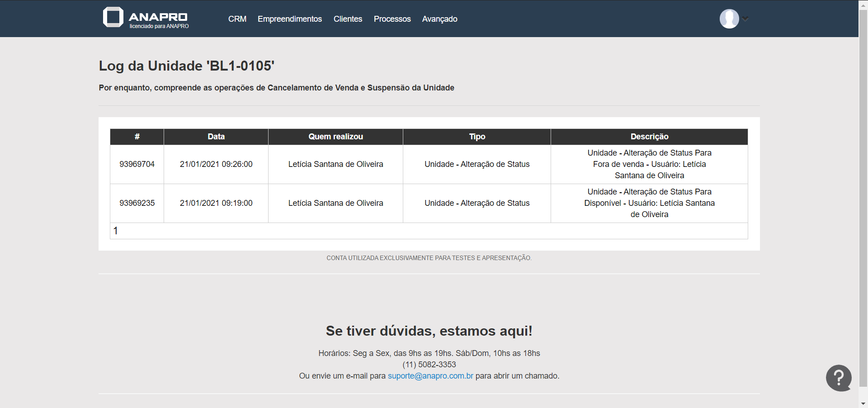Click the 'licenciado para ANAPRO' text
Screen dimensions: 868x408
[159, 26]
